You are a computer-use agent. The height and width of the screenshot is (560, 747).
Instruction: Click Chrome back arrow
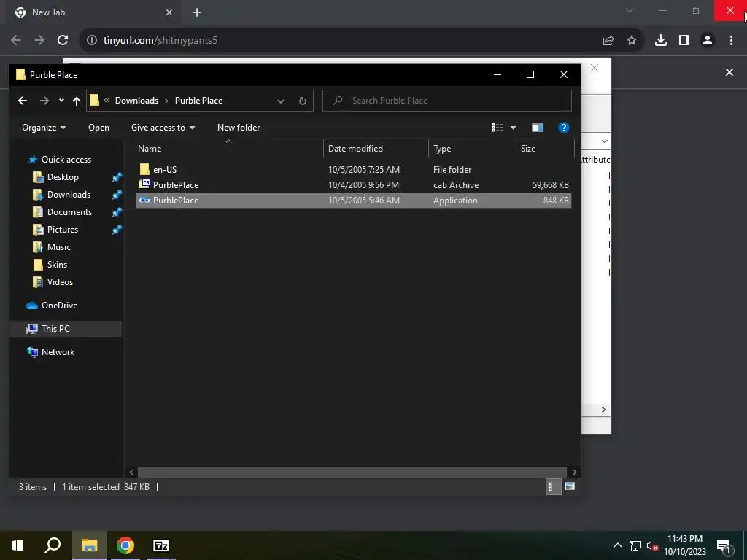[x=16, y=41]
